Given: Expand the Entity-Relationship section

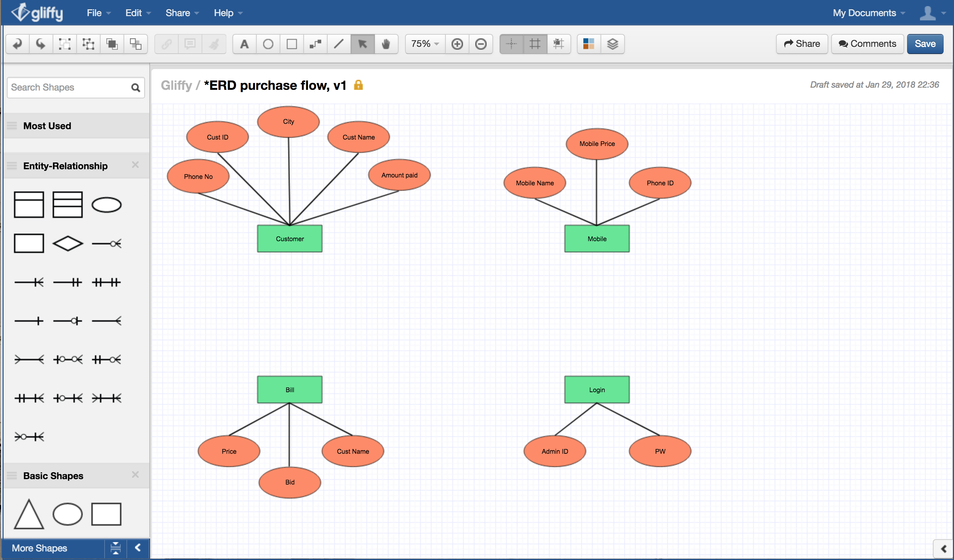Looking at the screenshot, I should coord(66,165).
